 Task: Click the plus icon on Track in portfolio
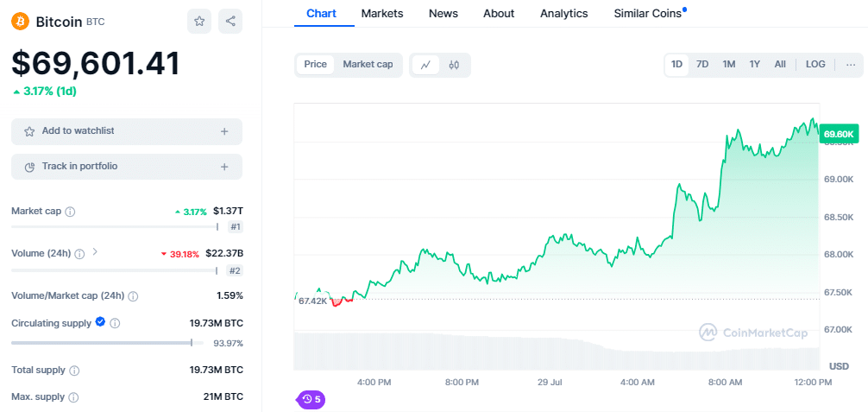pyautogui.click(x=224, y=167)
